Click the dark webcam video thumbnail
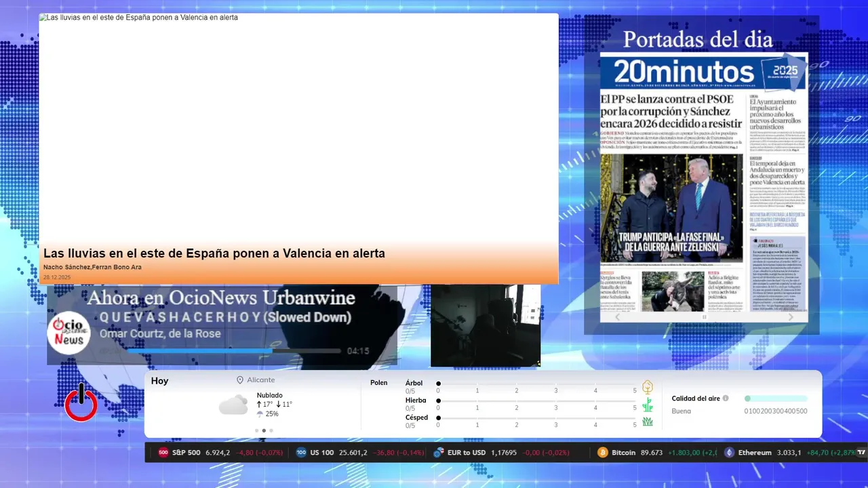 click(x=486, y=326)
